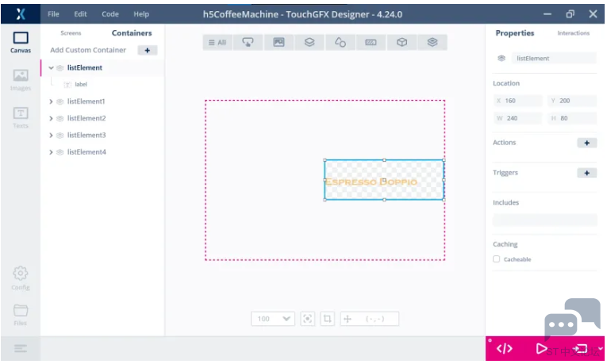Run the simulator with the play button
The height and width of the screenshot is (364, 607).
tap(541, 348)
